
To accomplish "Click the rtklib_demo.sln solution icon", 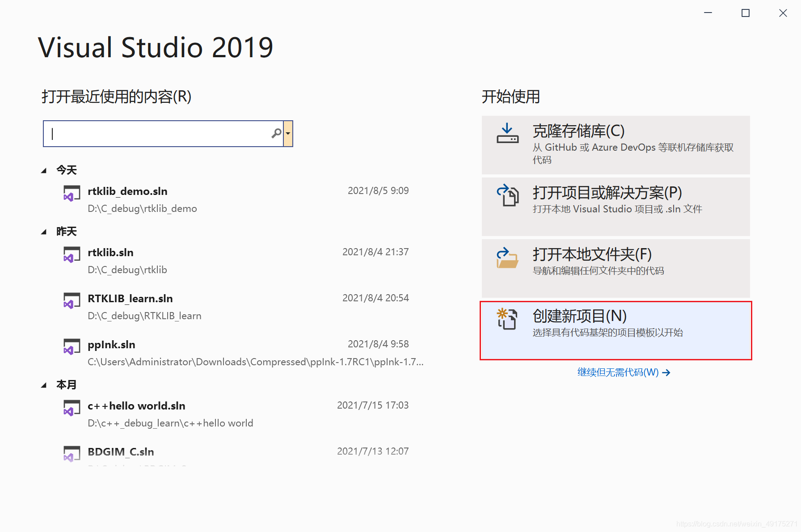I will [x=72, y=193].
